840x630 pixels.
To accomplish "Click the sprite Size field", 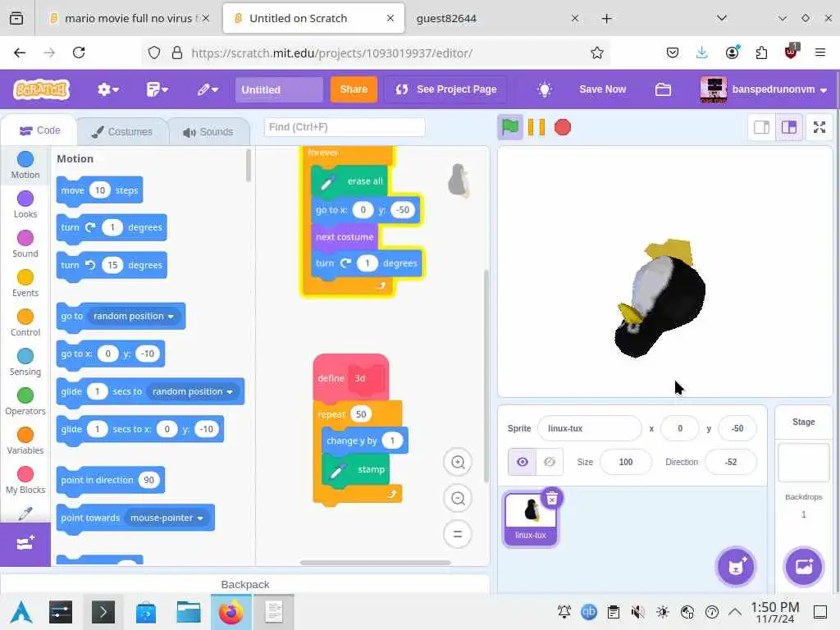I will pyautogui.click(x=626, y=462).
